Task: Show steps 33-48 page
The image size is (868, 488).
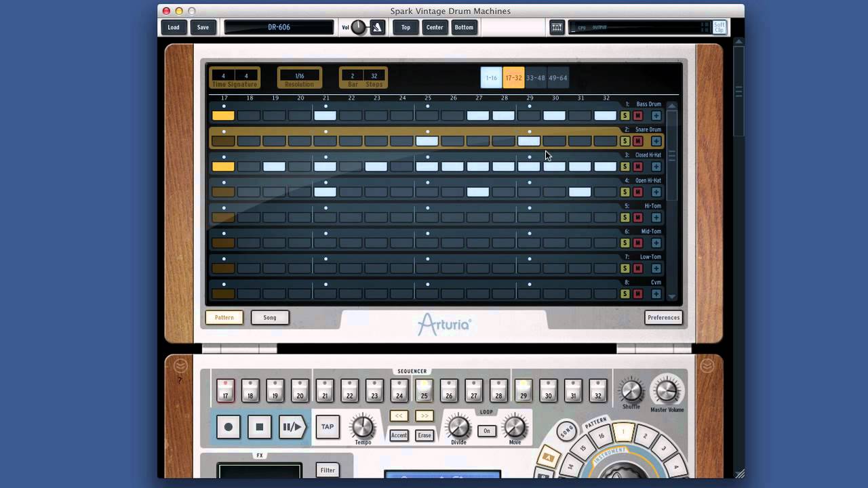Action: 536,78
